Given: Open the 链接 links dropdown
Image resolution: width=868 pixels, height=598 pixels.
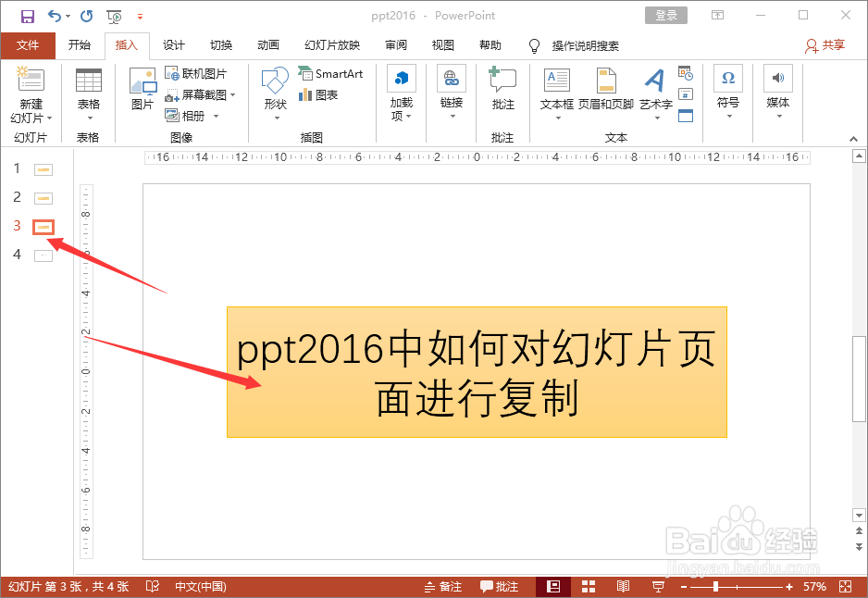Looking at the screenshot, I should coord(452,92).
